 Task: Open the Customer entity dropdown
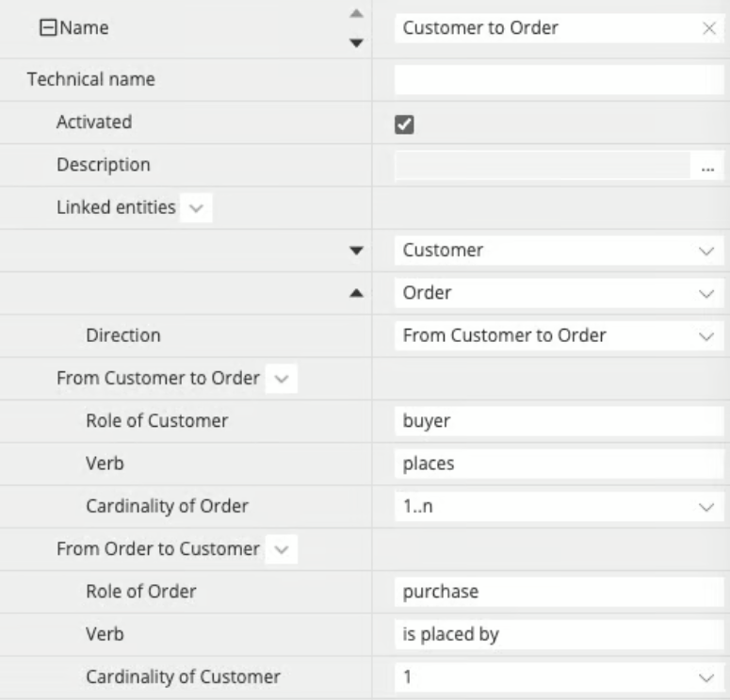(706, 251)
